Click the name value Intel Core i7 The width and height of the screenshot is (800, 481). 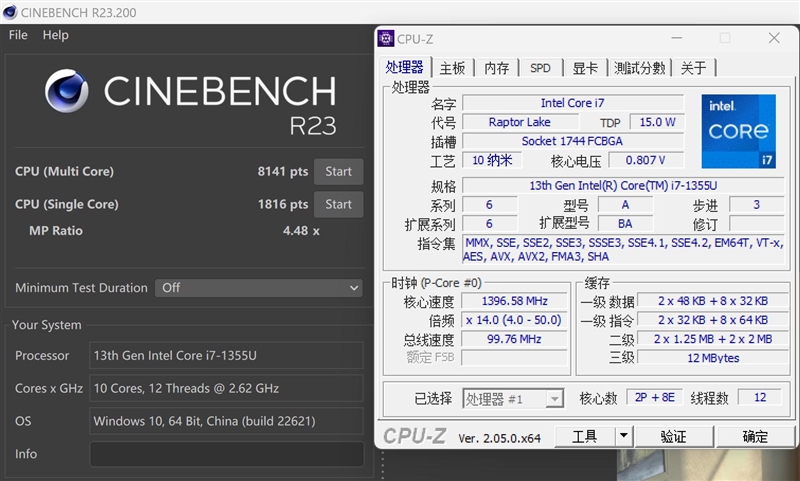[572, 103]
